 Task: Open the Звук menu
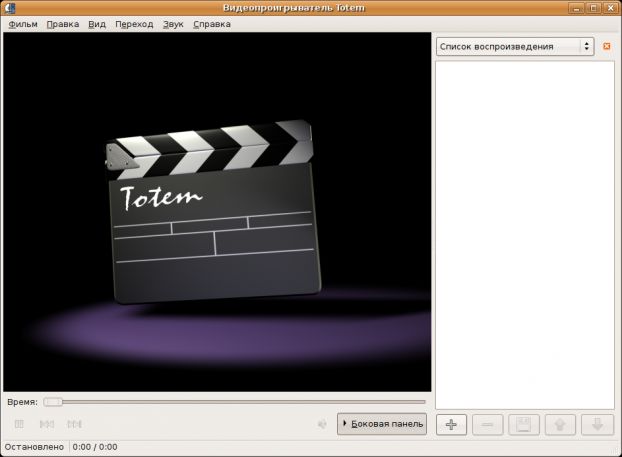point(173,23)
